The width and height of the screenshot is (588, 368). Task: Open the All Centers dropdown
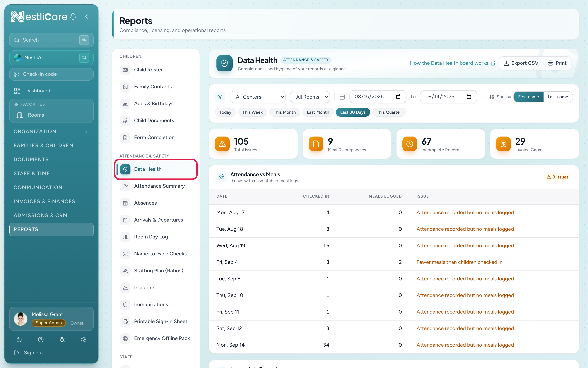pos(258,97)
